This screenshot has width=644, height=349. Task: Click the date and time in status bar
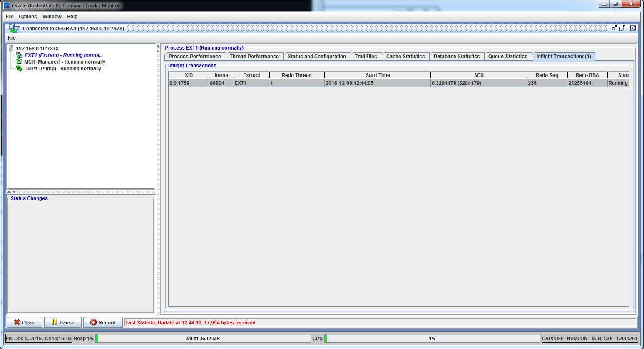pyautogui.click(x=38, y=339)
